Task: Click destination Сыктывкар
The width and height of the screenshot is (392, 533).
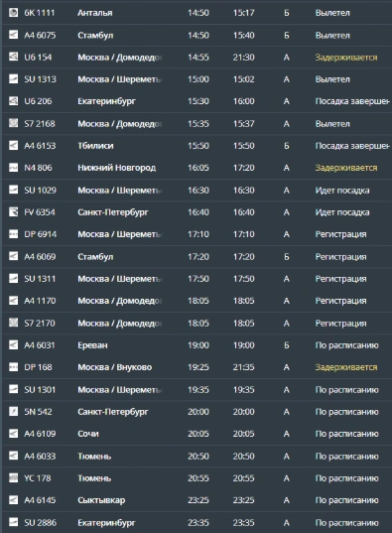Action: (x=101, y=500)
